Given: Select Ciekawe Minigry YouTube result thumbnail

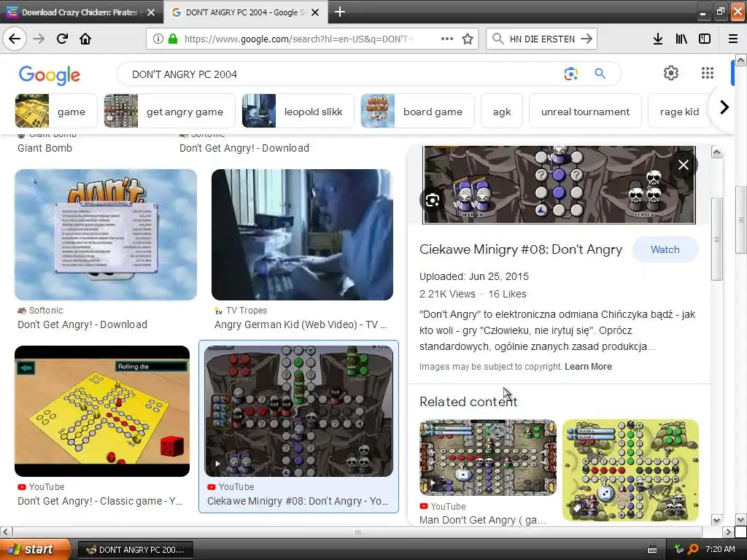Looking at the screenshot, I should pyautogui.click(x=298, y=411).
